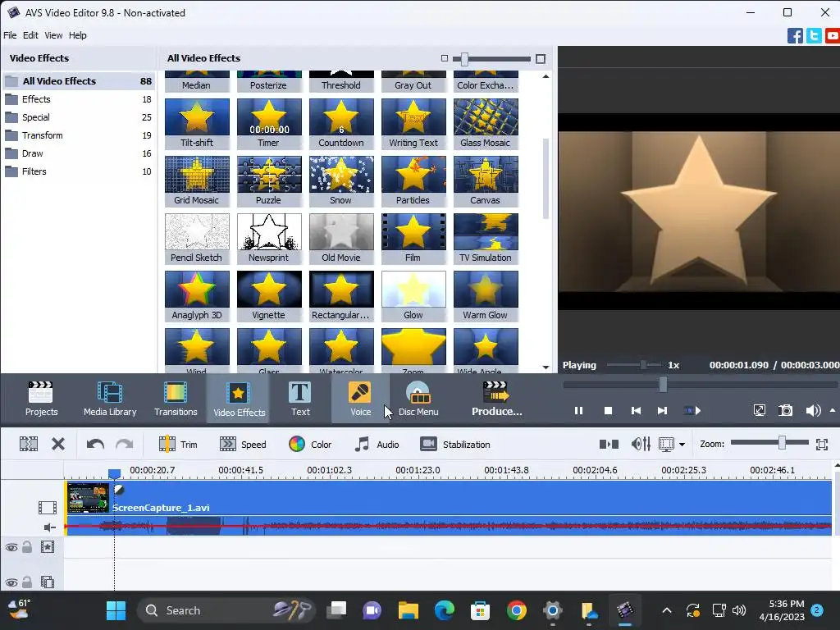This screenshot has width=840, height=630.
Task: Click the preview seek bar handle
Action: [x=663, y=384]
